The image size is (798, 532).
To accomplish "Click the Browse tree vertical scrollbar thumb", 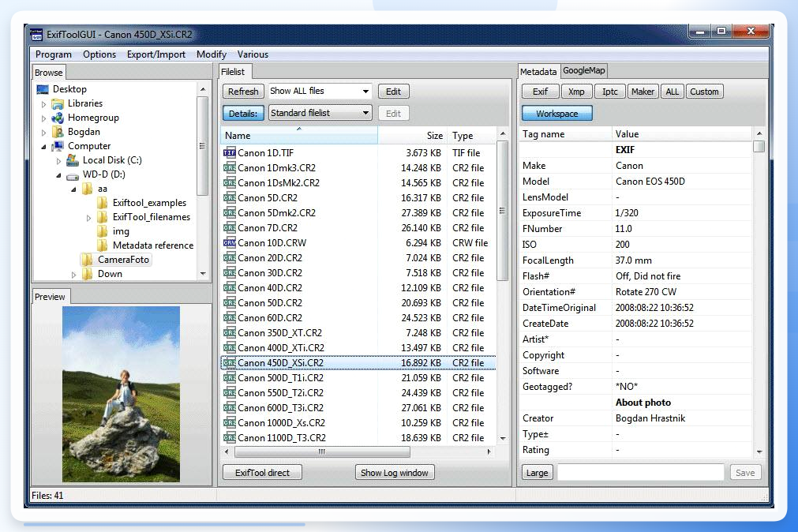I will pyautogui.click(x=203, y=146).
